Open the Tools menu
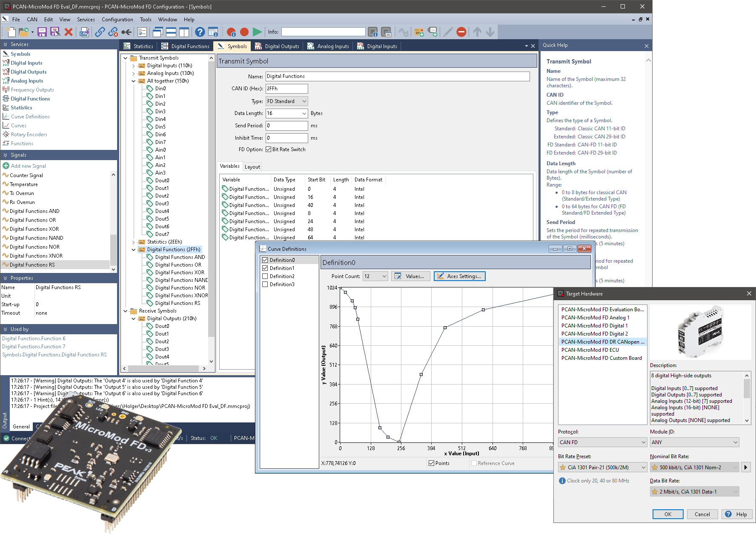This screenshot has width=756, height=534. (x=146, y=20)
